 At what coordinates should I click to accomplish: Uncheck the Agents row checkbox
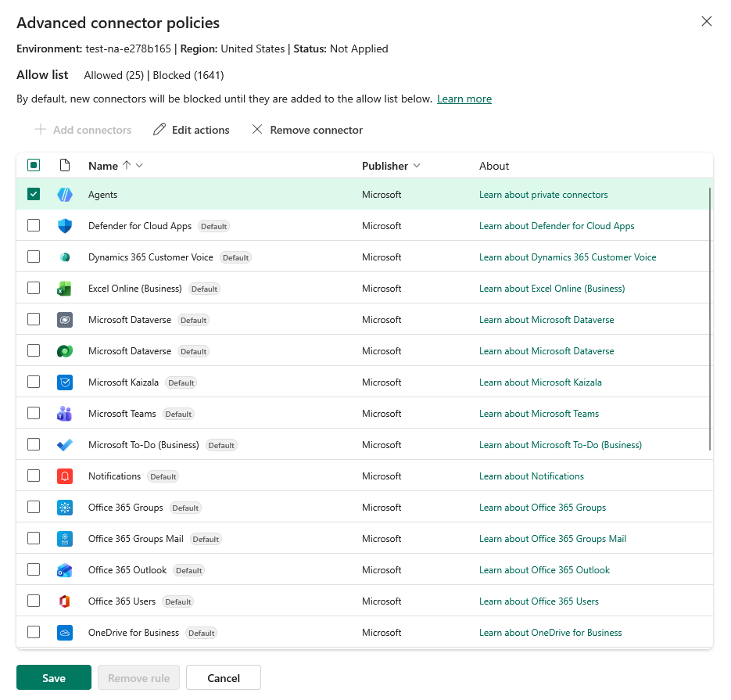click(x=34, y=194)
